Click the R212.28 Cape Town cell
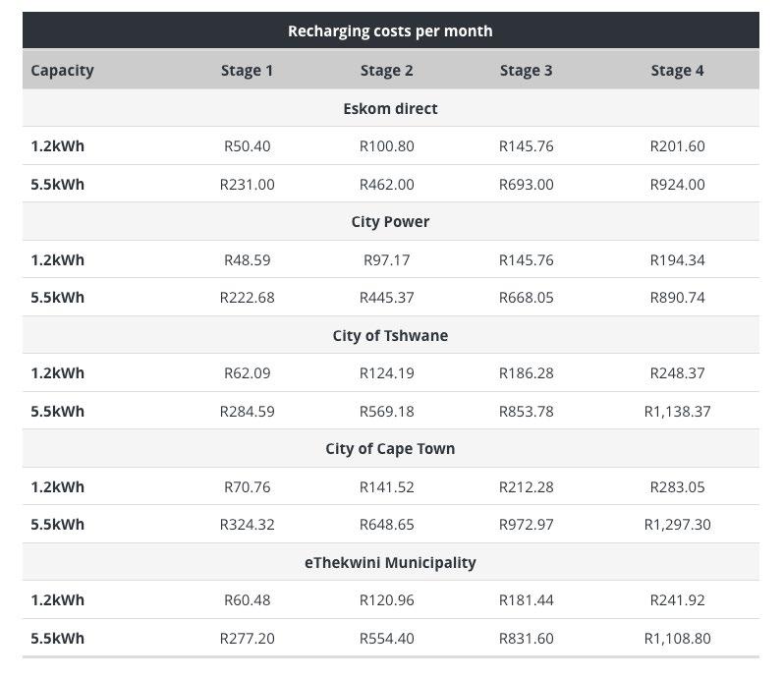Screen dimensions: 784x679 [526, 487]
